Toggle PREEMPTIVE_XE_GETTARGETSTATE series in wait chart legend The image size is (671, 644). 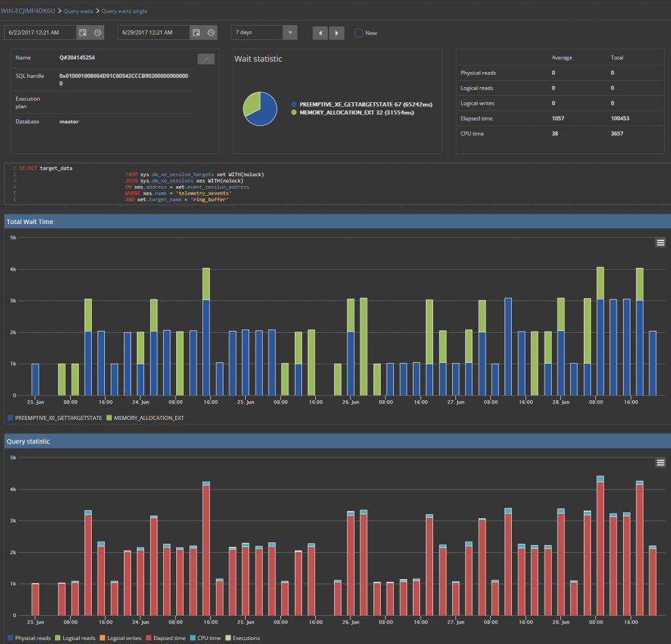58,417
